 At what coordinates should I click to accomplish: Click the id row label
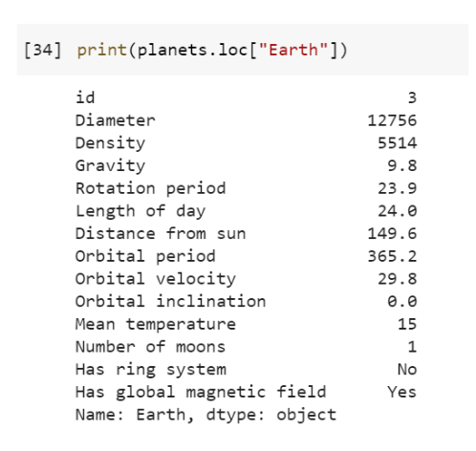pos(85,97)
